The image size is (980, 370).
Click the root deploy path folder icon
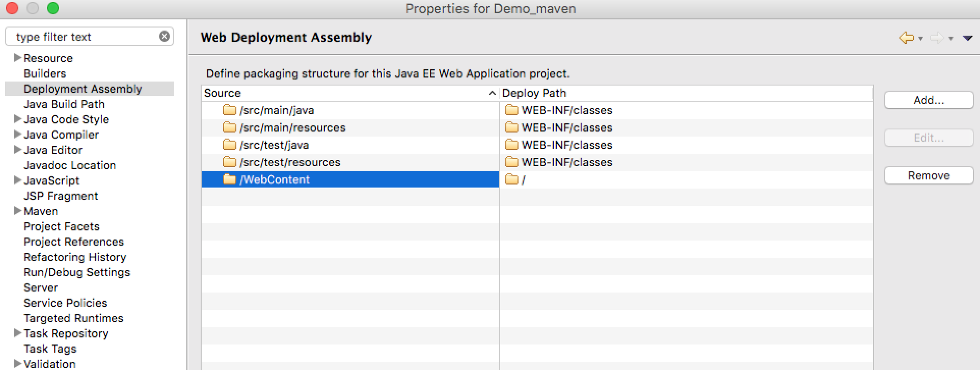[511, 179]
